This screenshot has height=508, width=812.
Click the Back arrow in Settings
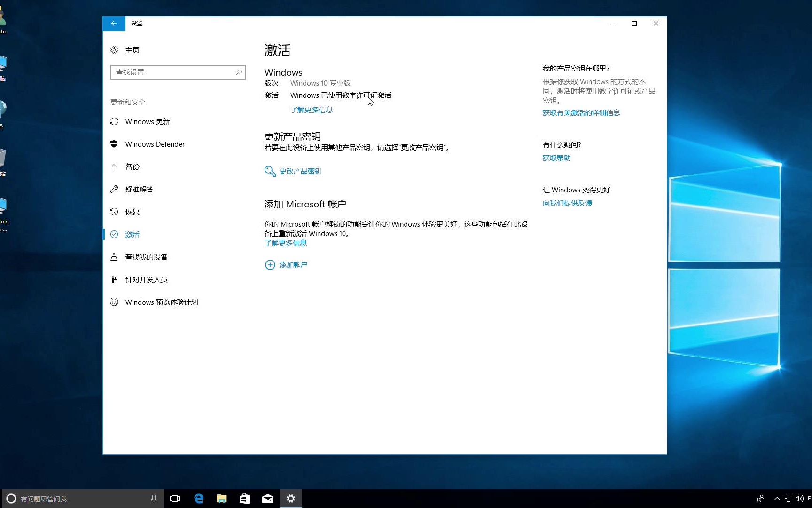(114, 23)
